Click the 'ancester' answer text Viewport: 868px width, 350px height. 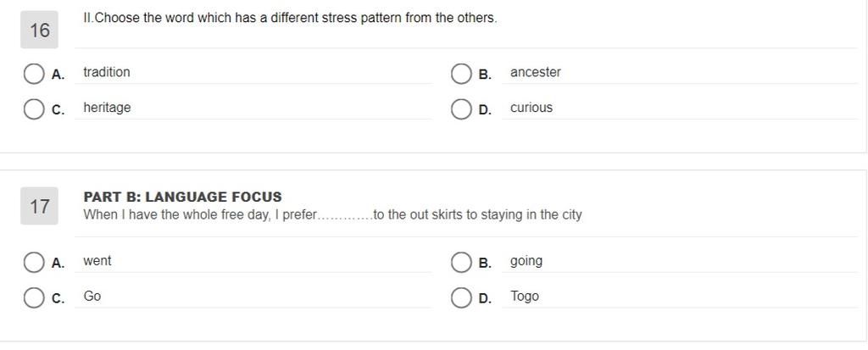pyautogui.click(x=536, y=72)
